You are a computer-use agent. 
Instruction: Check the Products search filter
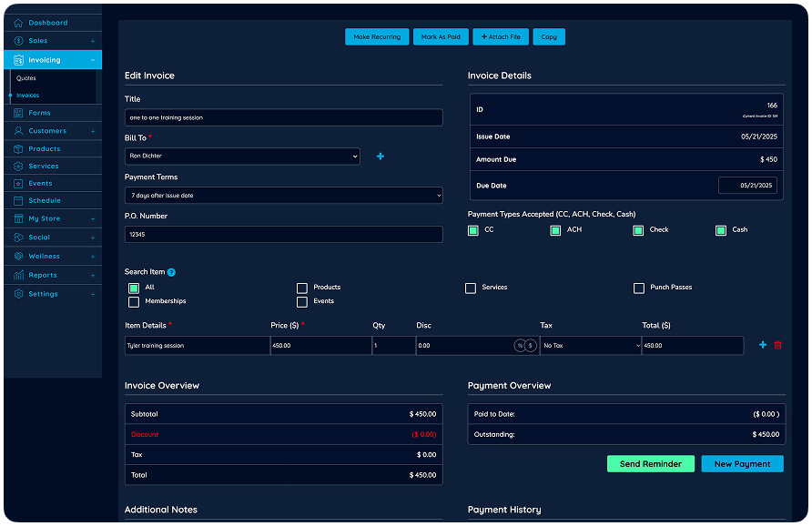pos(302,288)
